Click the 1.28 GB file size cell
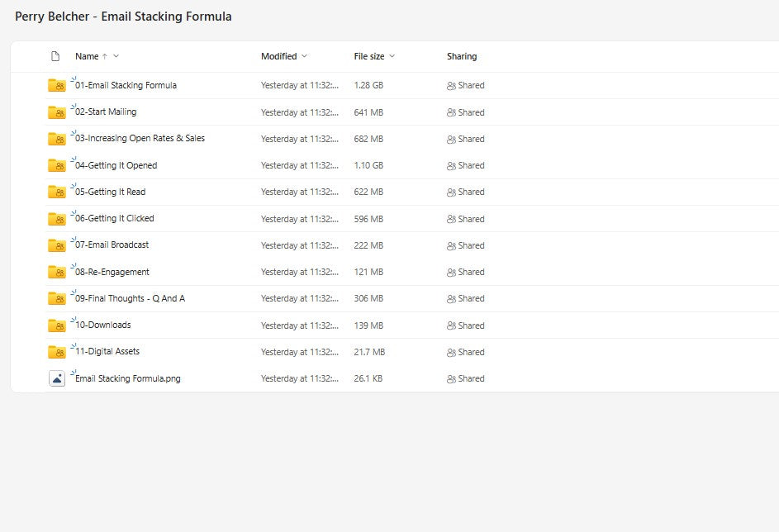Screen dimensions: 779x532 pyautogui.click(x=368, y=85)
